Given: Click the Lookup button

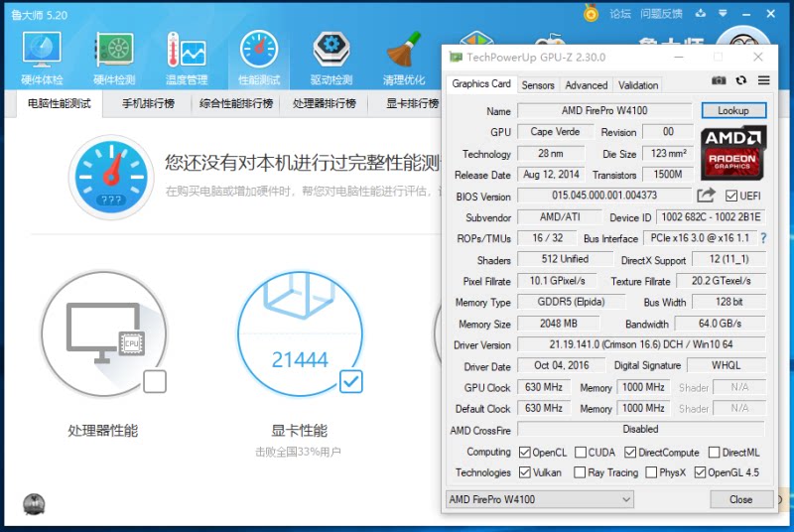Looking at the screenshot, I should click(x=733, y=110).
